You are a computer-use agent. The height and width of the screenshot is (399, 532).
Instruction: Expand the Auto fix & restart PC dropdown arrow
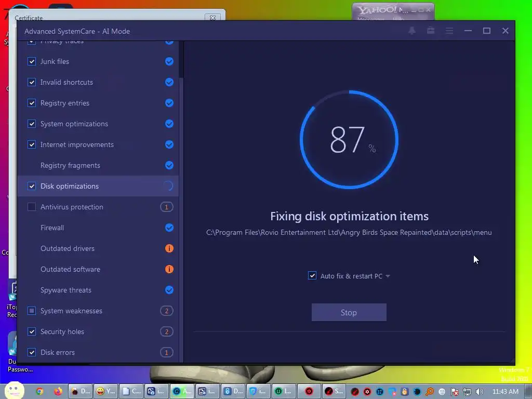(x=388, y=276)
